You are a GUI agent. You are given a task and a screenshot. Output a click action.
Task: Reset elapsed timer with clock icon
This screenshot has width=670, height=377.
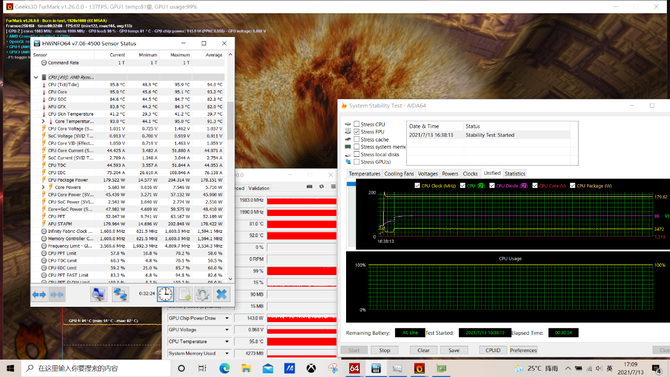click(x=165, y=294)
